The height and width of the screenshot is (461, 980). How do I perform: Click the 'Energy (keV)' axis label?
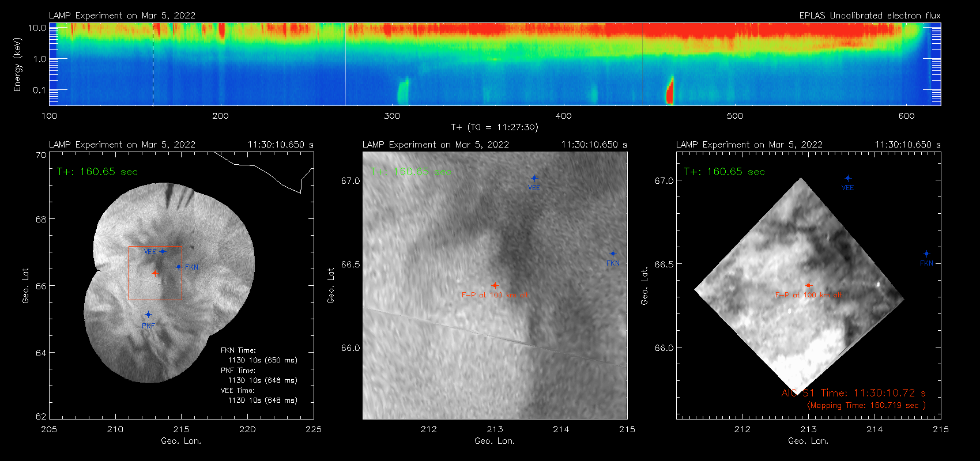coord(17,65)
